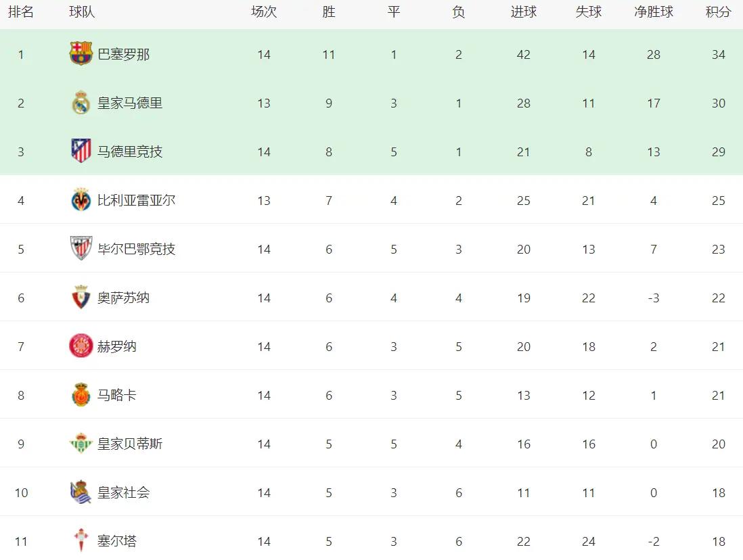Open the 皇家马德里 team name link
Image resolution: width=743 pixels, height=560 pixels.
click(x=130, y=103)
